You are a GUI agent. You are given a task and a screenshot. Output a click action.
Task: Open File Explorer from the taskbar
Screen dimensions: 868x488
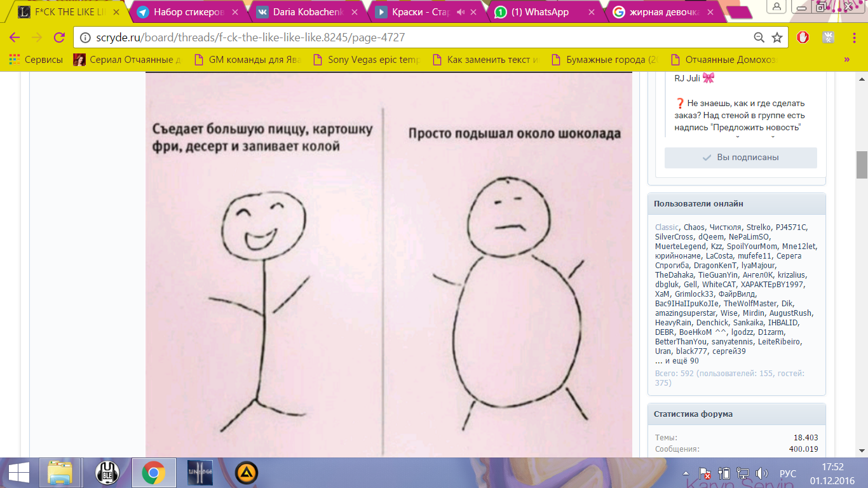60,473
